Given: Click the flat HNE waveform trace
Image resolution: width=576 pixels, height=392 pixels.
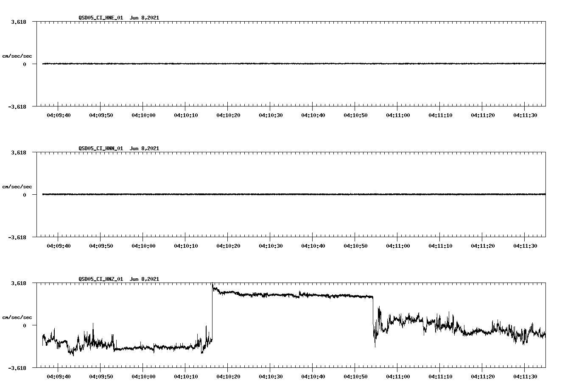Looking at the screenshot, I should tap(294, 64).
